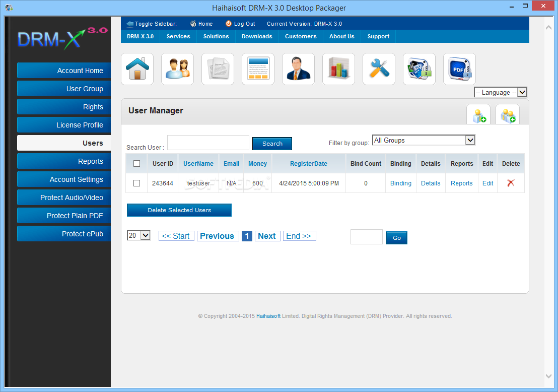Image resolution: width=558 pixels, height=392 pixels.
Task: Sort by Money column header
Action: (x=257, y=163)
